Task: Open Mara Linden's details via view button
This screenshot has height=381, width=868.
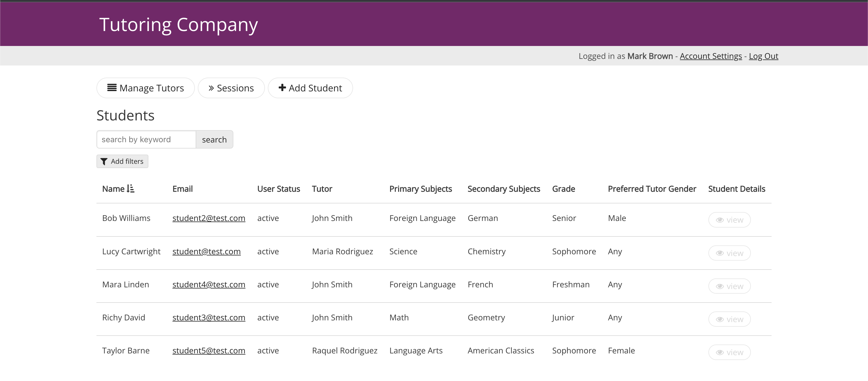Action: pos(729,286)
